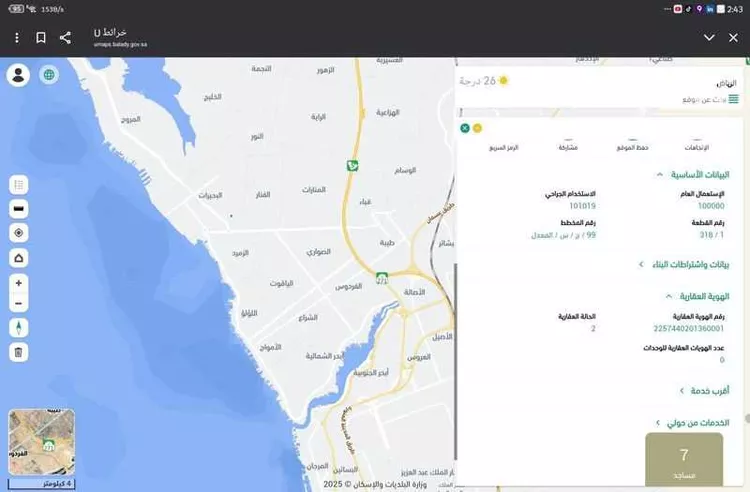Click the الياقوت district label on map

[281, 284]
